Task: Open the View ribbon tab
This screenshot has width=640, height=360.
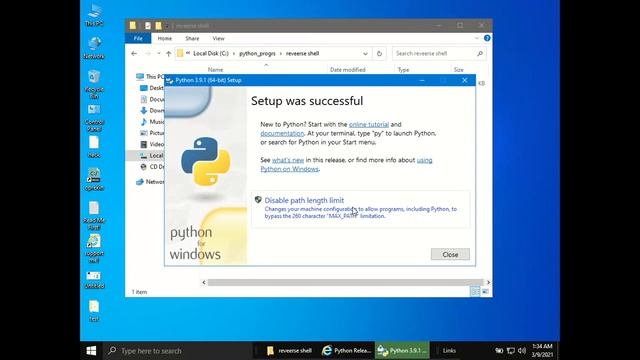Action: pos(218,38)
